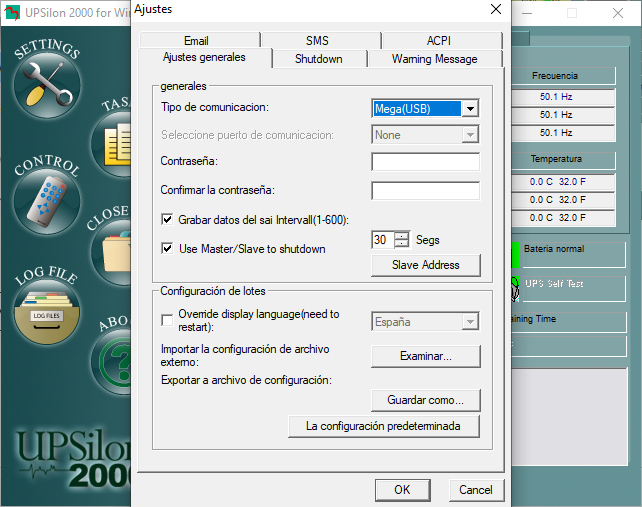Enable Override display language checkbox
This screenshot has height=507, width=642.
point(167,320)
